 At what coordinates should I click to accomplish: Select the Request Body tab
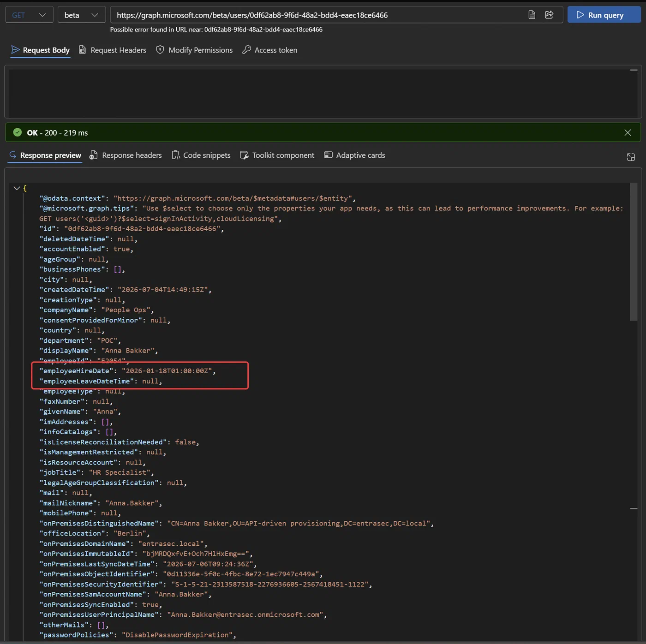click(41, 50)
